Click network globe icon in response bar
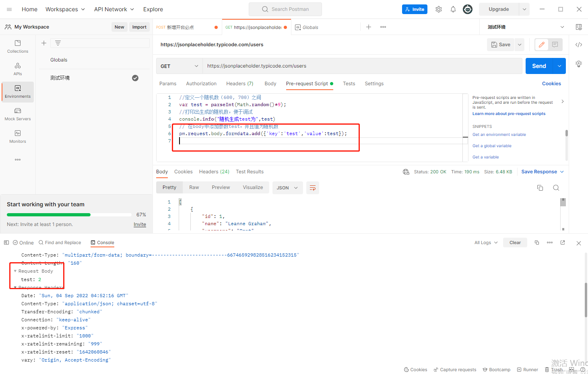 click(406, 172)
